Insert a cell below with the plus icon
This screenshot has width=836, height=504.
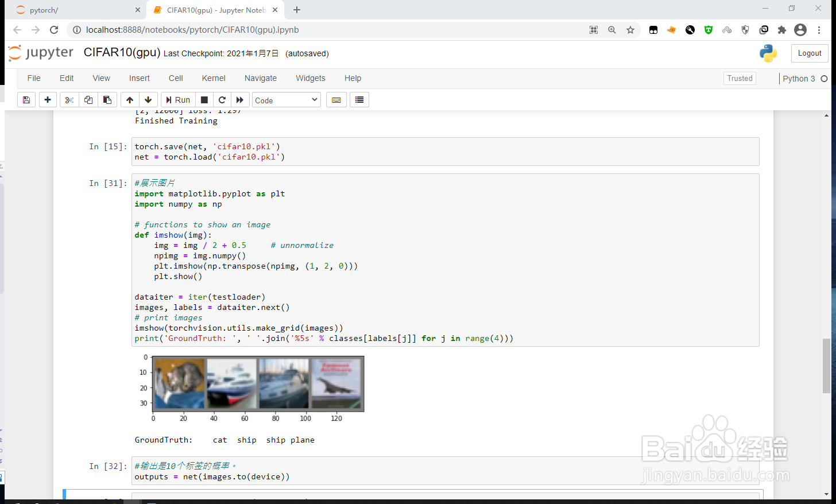click(x=48, y=100)
